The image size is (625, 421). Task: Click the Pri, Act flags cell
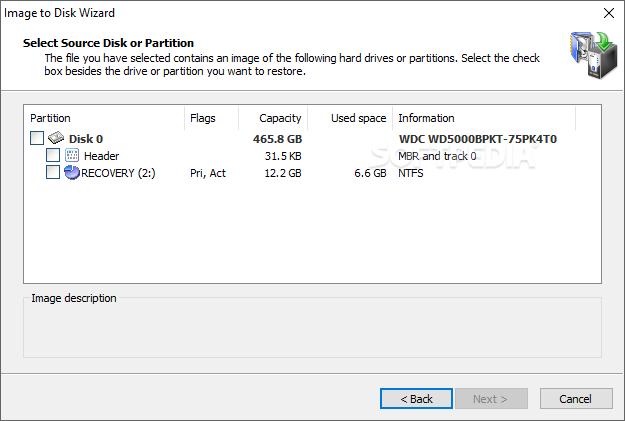(x=208, y=173)
